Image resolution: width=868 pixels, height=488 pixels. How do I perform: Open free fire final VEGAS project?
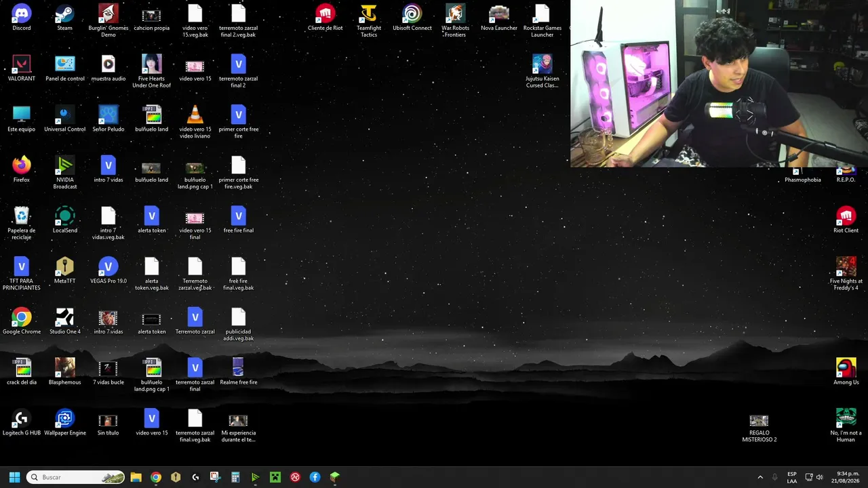238,220
